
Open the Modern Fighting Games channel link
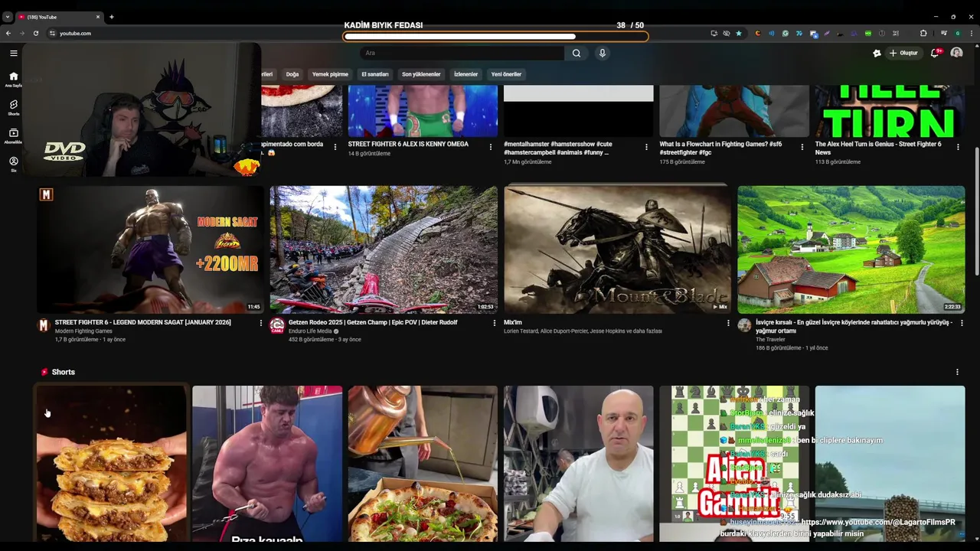point(83,331)
